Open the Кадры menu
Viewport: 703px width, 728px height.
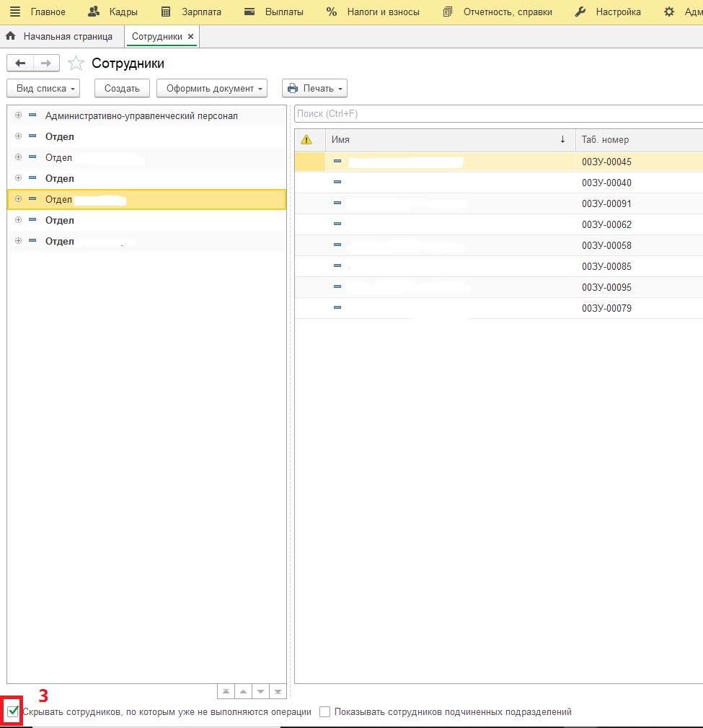point(123,12)
